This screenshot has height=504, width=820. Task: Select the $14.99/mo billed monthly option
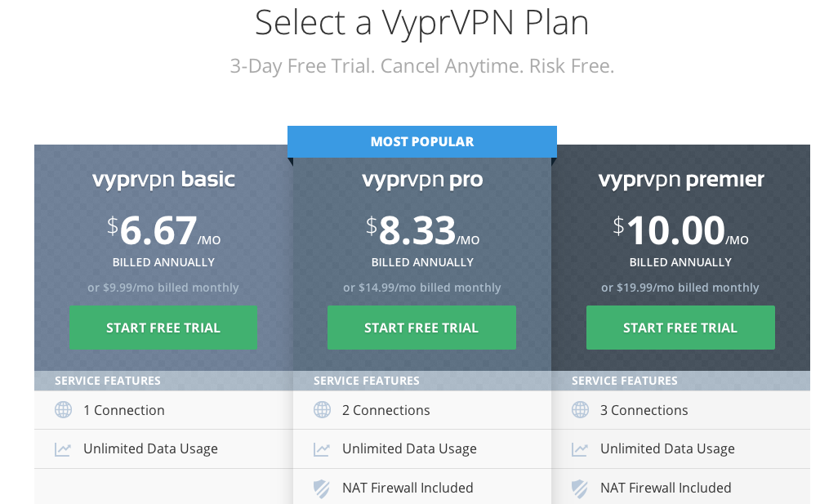point(422,288)
